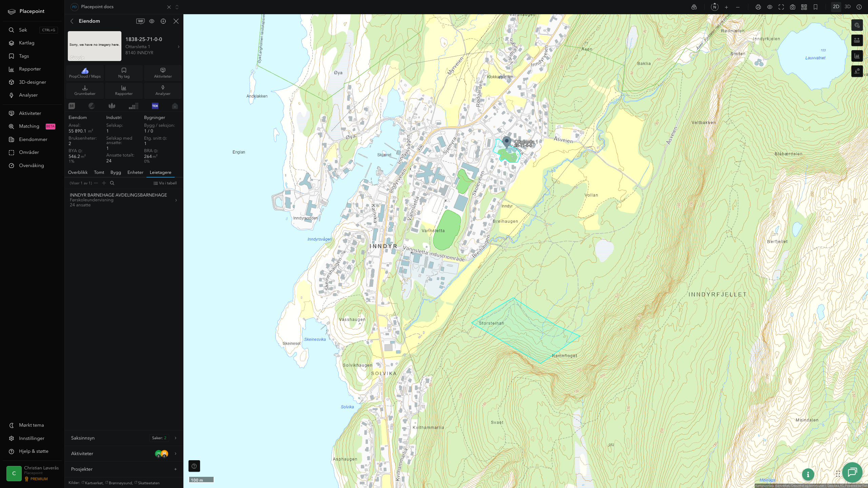The height and width of the screenshot is (488, 868).
Task: Close the Placepoint docs tab
Action: click(169, 7)
